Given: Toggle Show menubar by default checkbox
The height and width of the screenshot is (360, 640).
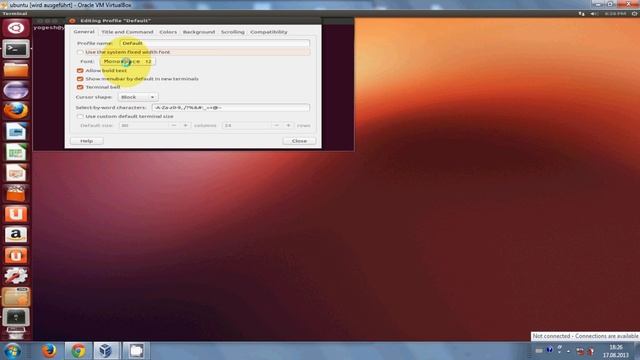Looking at the screenshot, I should point(80,79).
